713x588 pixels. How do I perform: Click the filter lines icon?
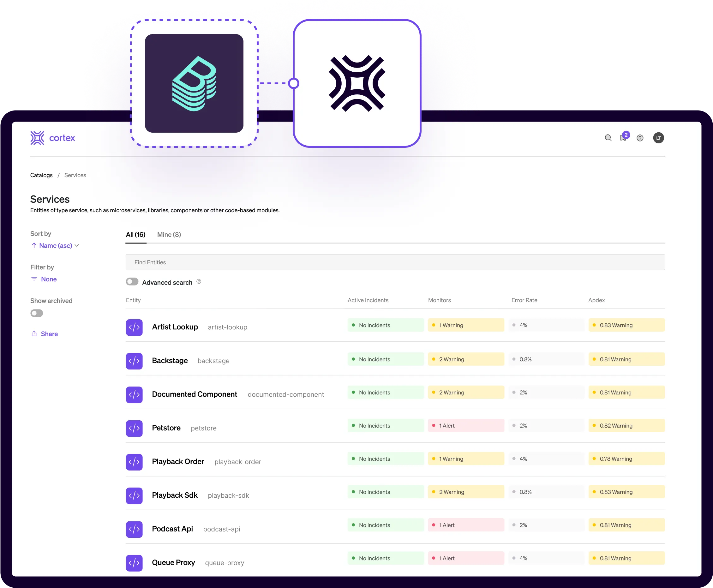(x=34, y=279)
